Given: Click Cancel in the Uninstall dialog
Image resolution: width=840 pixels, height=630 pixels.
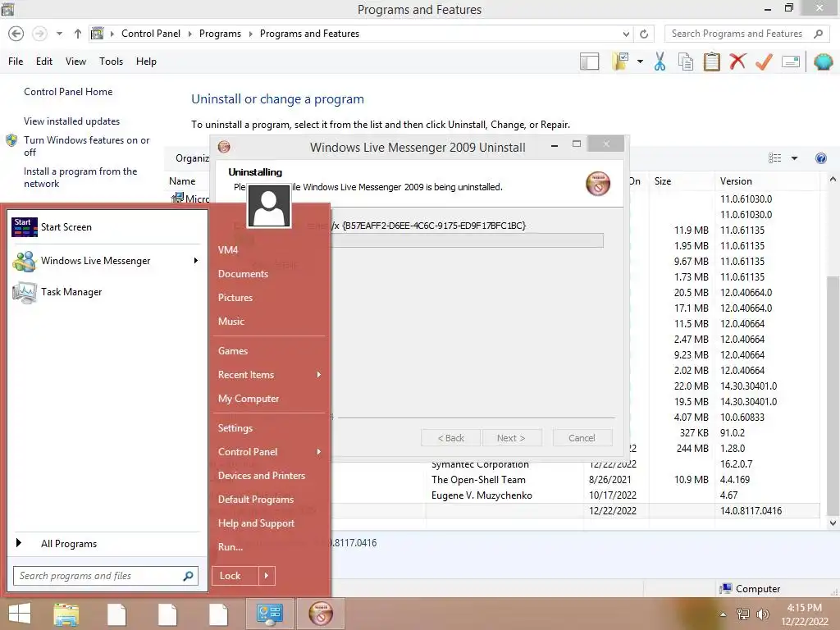Looking at the screenshot, I should pos(582,438).
